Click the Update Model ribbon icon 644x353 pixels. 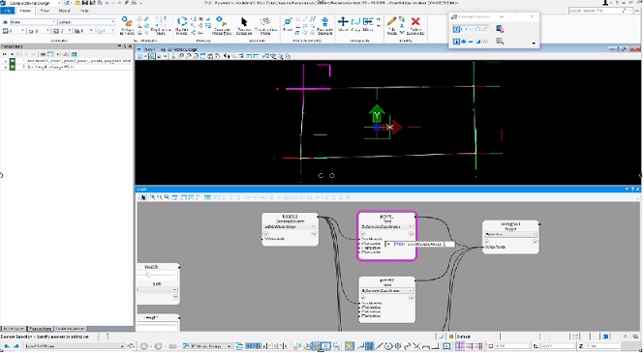coord(181,24)
